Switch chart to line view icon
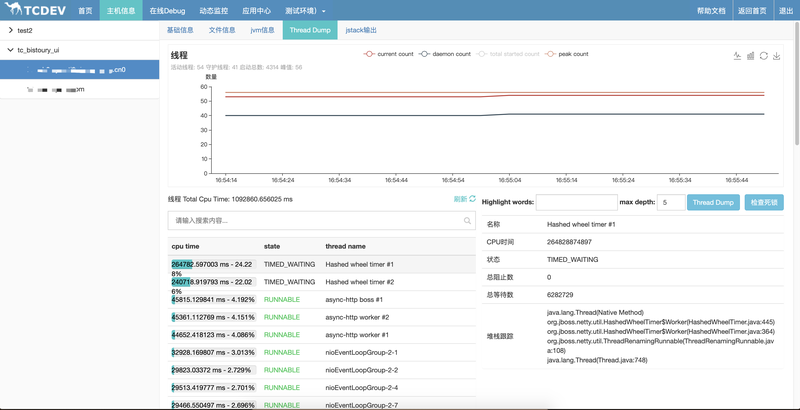The width and height of the screenshot is (800, 410). pos(737,56)
